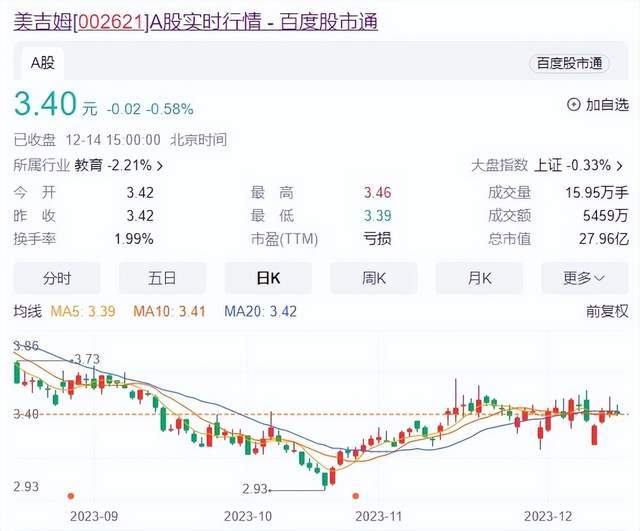This screenshot has height=531, width=640.
Task: Open 大盘指数 上证 -0.33% link
Action: (547, 165)
